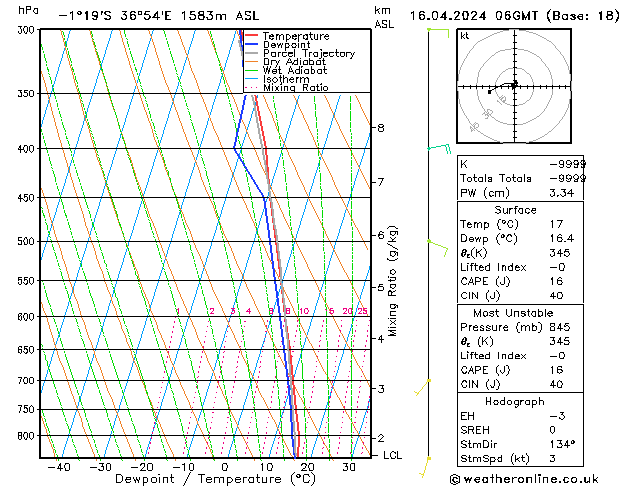Image resolution: width=629 pixels, height=486 pixels.
Task: Click the surface wind barb at the bottom
Action: (x=428, y=462)
